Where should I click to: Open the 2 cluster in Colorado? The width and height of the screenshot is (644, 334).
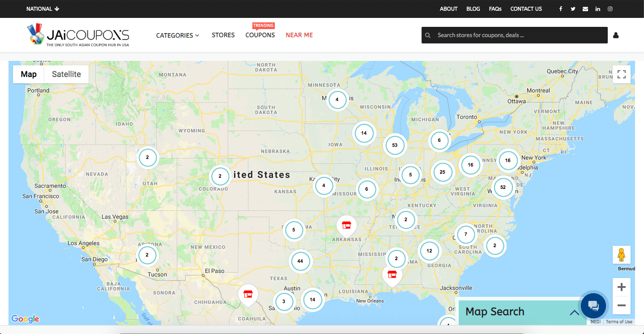pos(220,176)
